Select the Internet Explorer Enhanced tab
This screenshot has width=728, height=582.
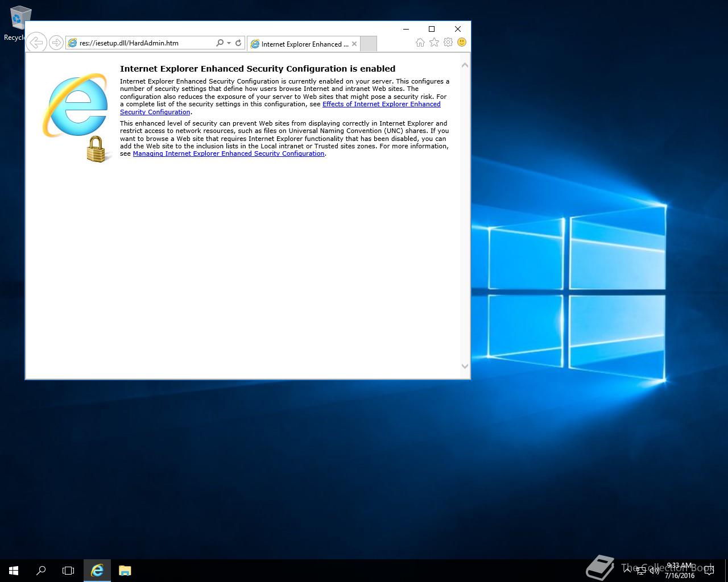pos(304,44)
